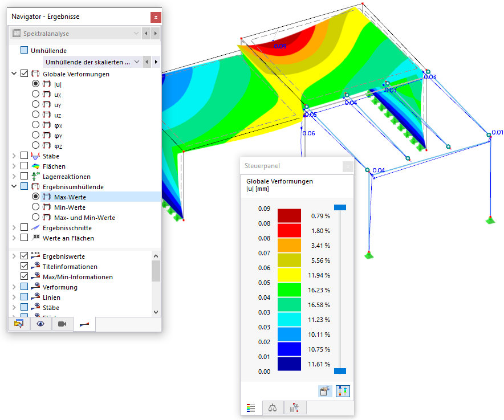Click the 0.06 value label on model
The width and height of the screenshot is (504, 420).
pyautogui.click(x=308, y=133)
